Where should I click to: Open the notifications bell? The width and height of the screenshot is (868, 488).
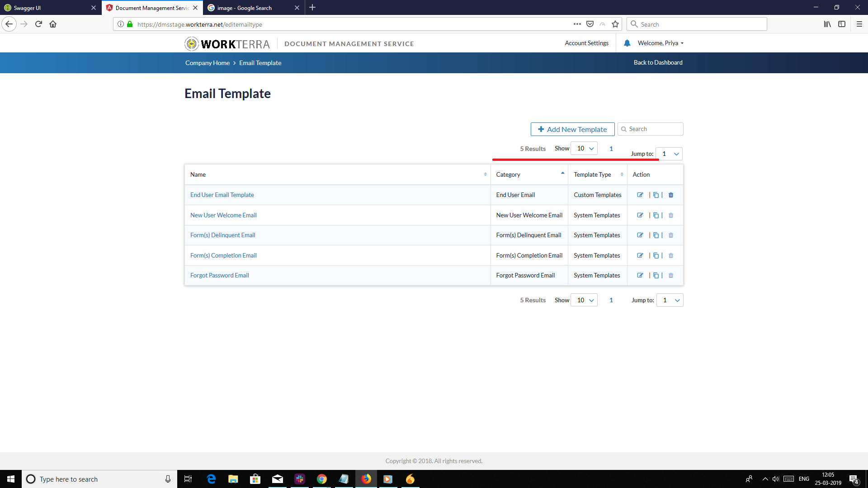tap(627, 43)
